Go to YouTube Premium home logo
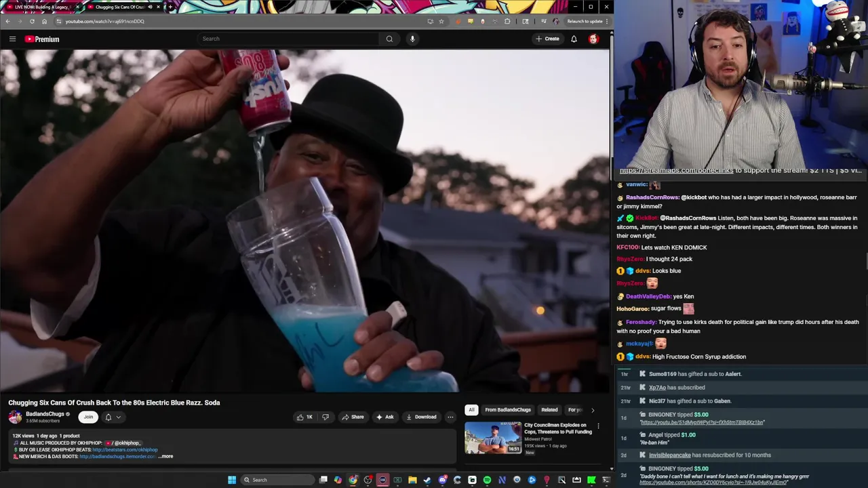Screen dimensions: 868x488 click(42, 39)
